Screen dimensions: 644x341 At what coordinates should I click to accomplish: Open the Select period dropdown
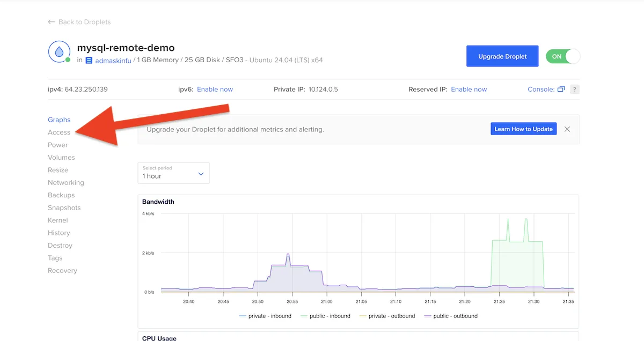tap(173, 173)
